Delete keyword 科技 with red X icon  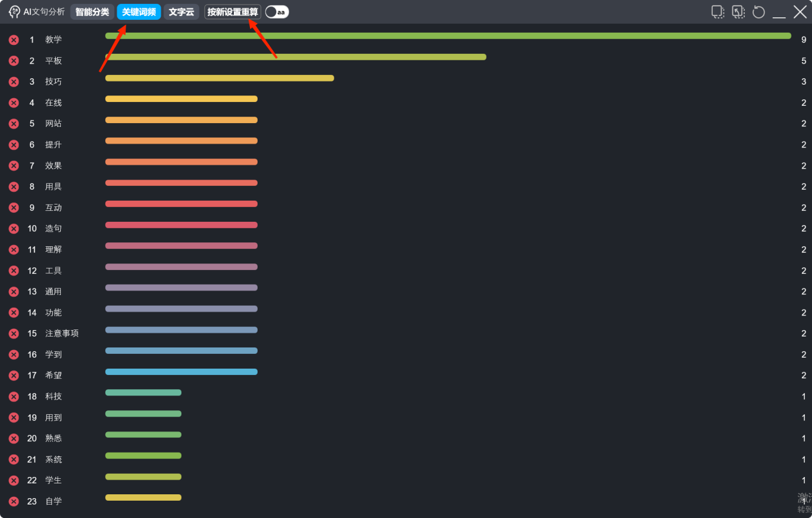tap(13, 396)
